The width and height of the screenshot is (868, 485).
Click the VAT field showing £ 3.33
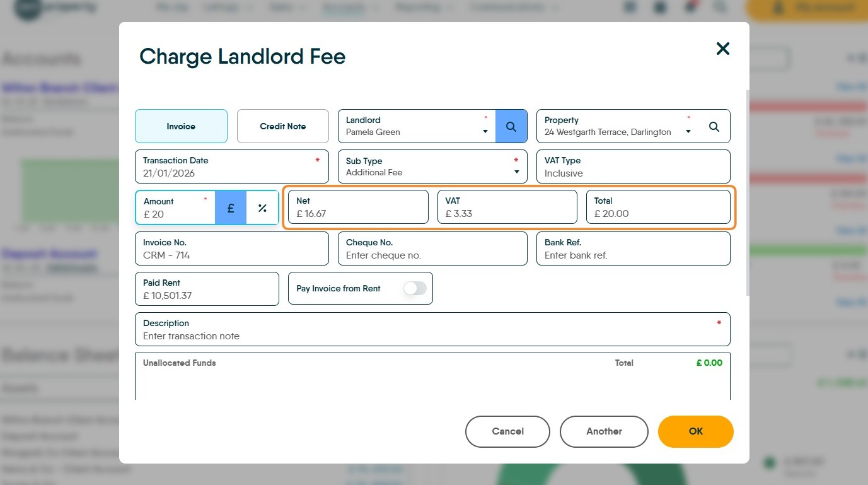pos(507,207)
